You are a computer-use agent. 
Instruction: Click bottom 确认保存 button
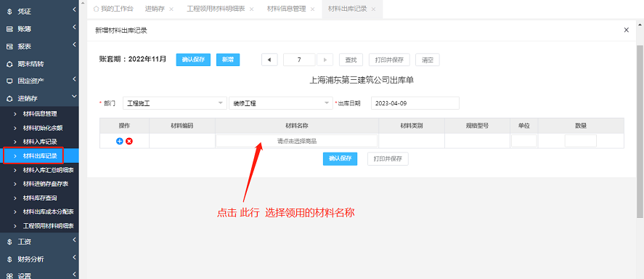pos(340,158)
